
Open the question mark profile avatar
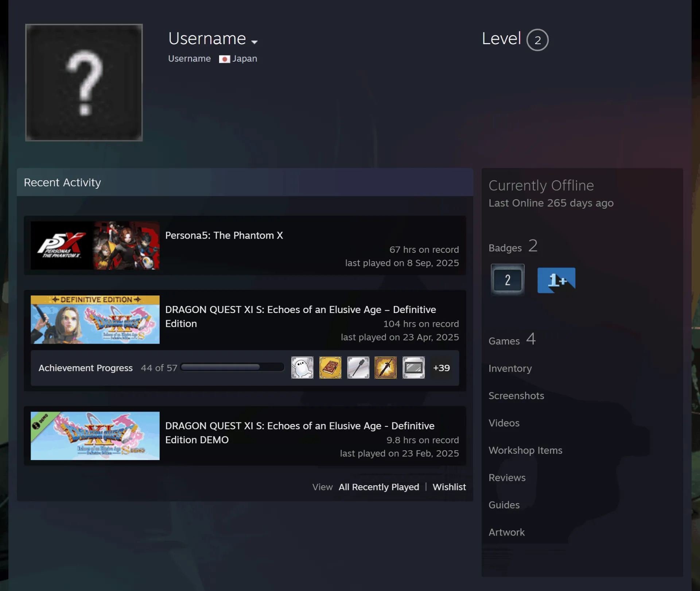pos(84,82)
